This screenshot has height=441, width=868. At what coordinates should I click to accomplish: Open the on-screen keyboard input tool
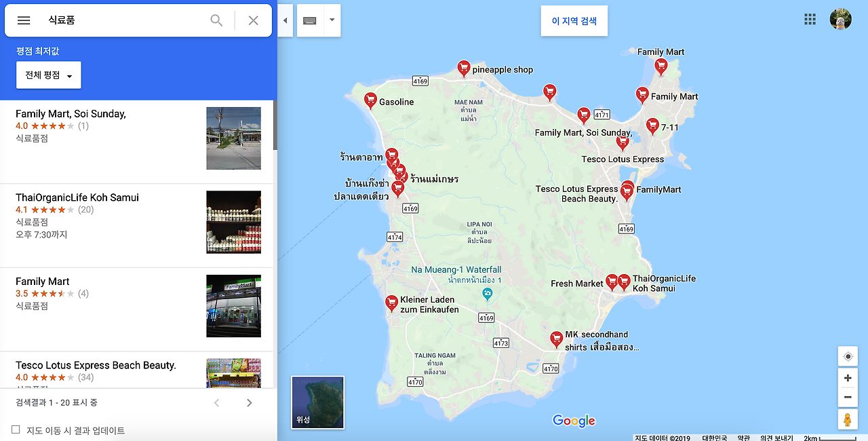pyautogui.click(x=310, y=20)
